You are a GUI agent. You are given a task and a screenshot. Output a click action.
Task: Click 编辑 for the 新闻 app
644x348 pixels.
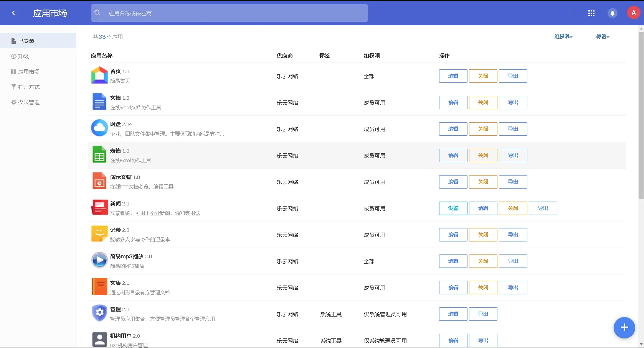click(483, 208)
